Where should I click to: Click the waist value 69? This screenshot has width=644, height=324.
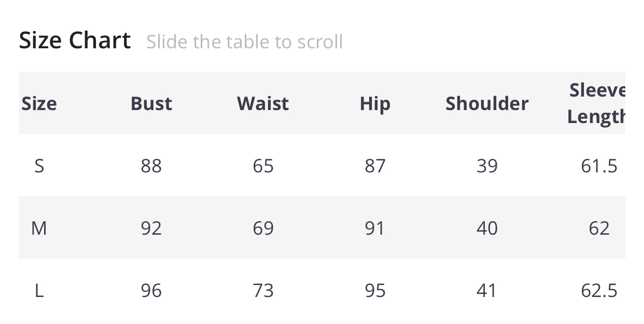[263, 228]
